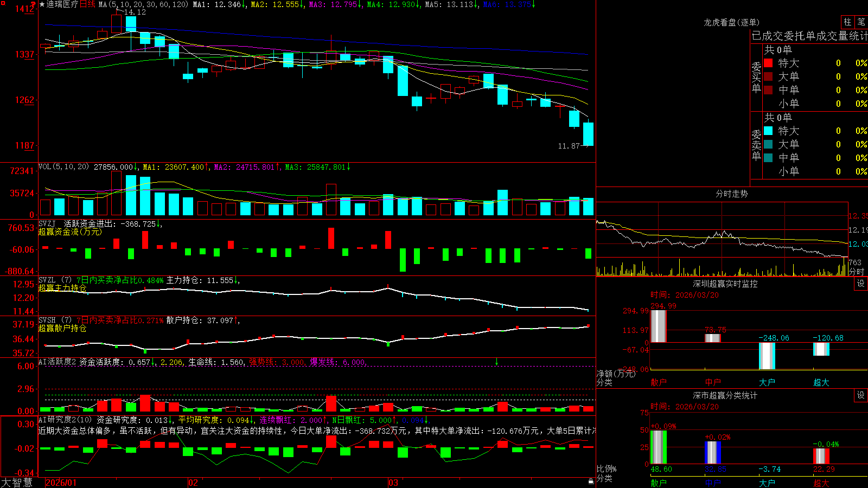Click the green MA4: 12.930 value

pos(393,4)
